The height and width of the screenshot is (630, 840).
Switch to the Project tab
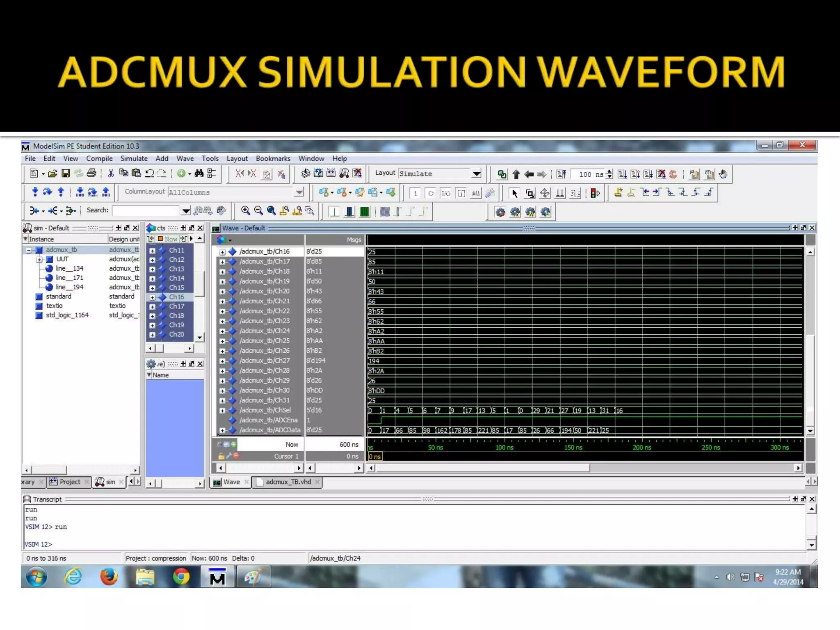70,482
